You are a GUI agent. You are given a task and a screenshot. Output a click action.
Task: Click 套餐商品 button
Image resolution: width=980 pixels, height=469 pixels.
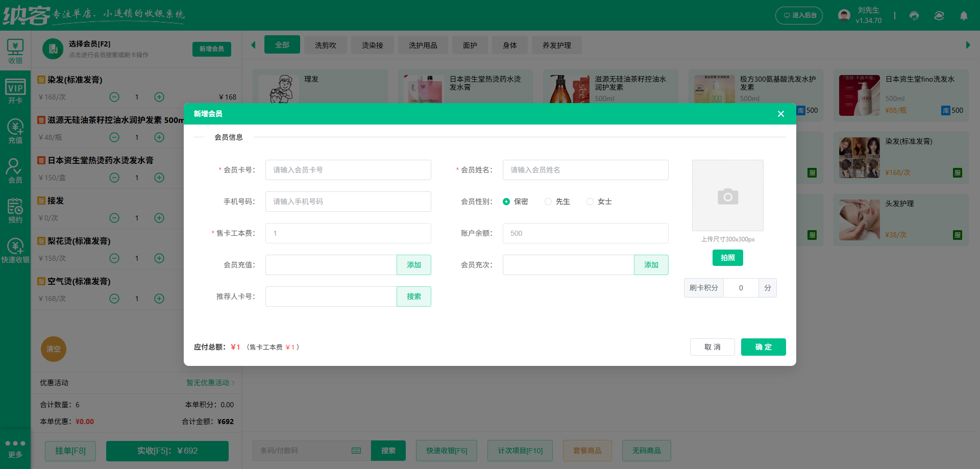(x=587, y=451)
